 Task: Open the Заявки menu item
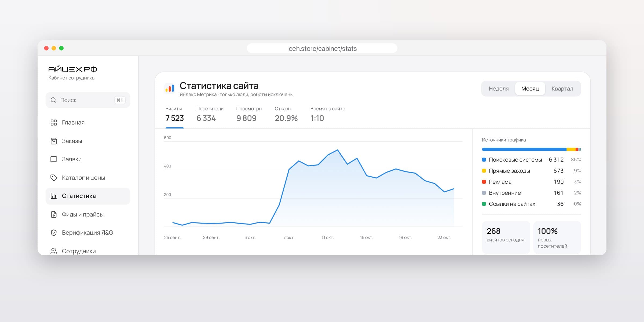[x=88, y=159]
